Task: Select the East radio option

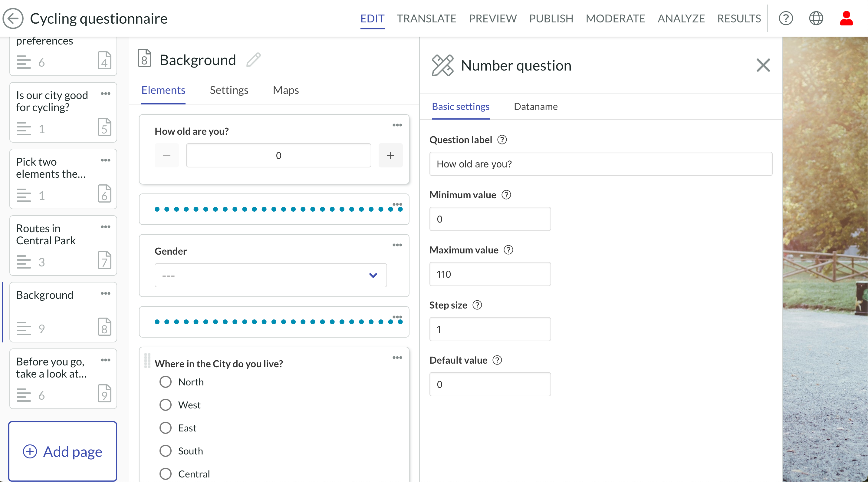Action: coord(166,428)
